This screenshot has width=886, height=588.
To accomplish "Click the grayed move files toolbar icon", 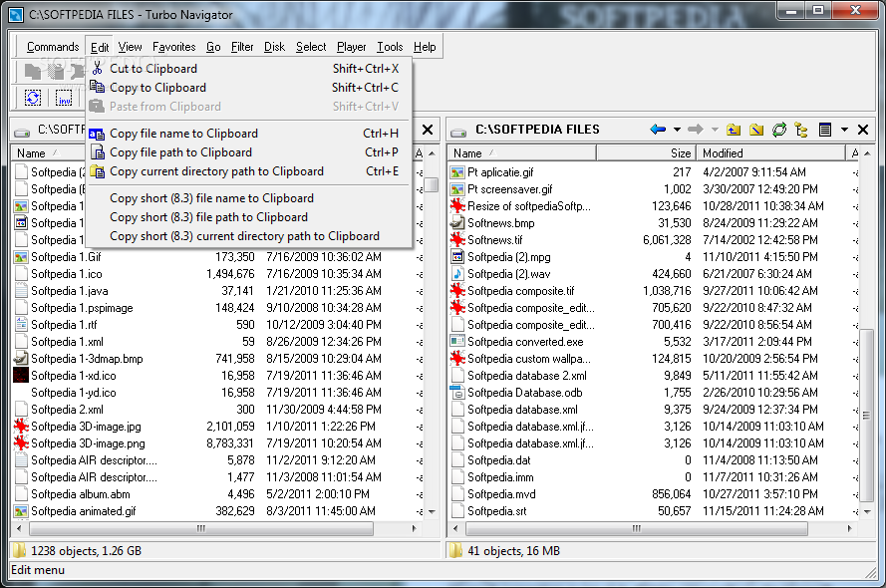I will [56, 71].
